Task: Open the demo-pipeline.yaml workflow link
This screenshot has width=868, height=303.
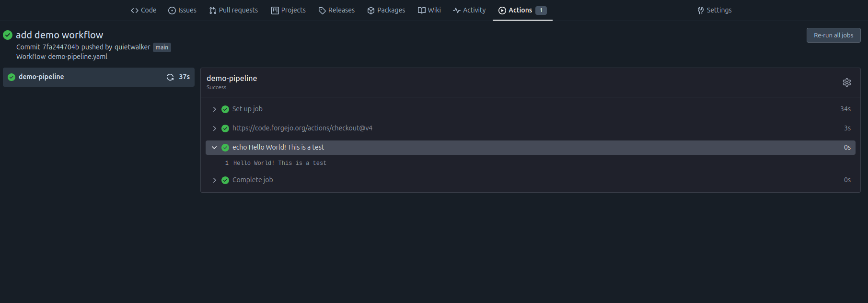Action: point(78,57)
